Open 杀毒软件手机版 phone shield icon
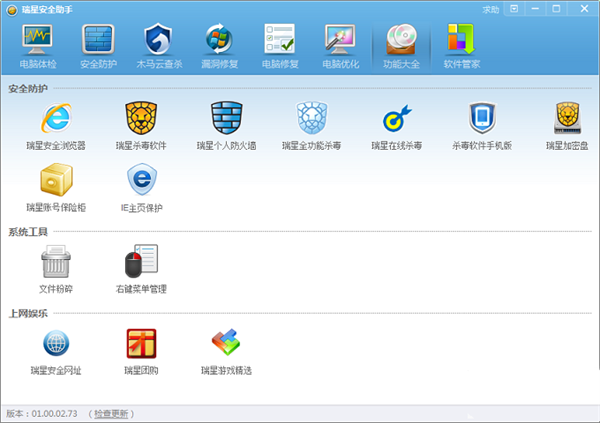600x423 pixels. [482, 118]
